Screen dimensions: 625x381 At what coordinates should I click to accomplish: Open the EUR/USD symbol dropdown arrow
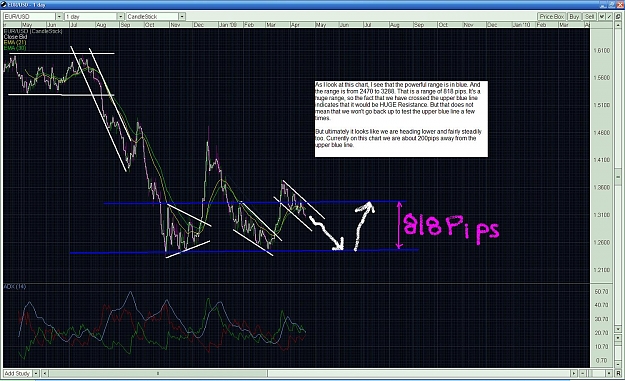(59, 16)
